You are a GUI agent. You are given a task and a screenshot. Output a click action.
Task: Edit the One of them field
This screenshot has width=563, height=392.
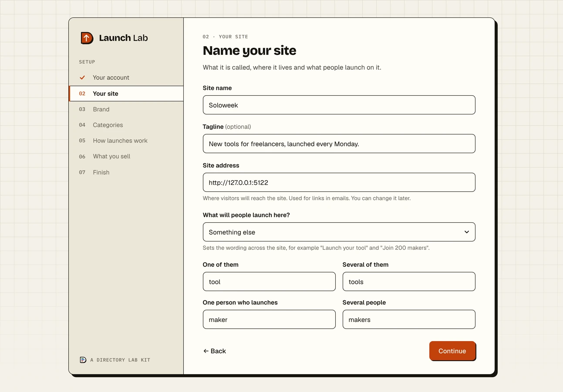[269, 281]
